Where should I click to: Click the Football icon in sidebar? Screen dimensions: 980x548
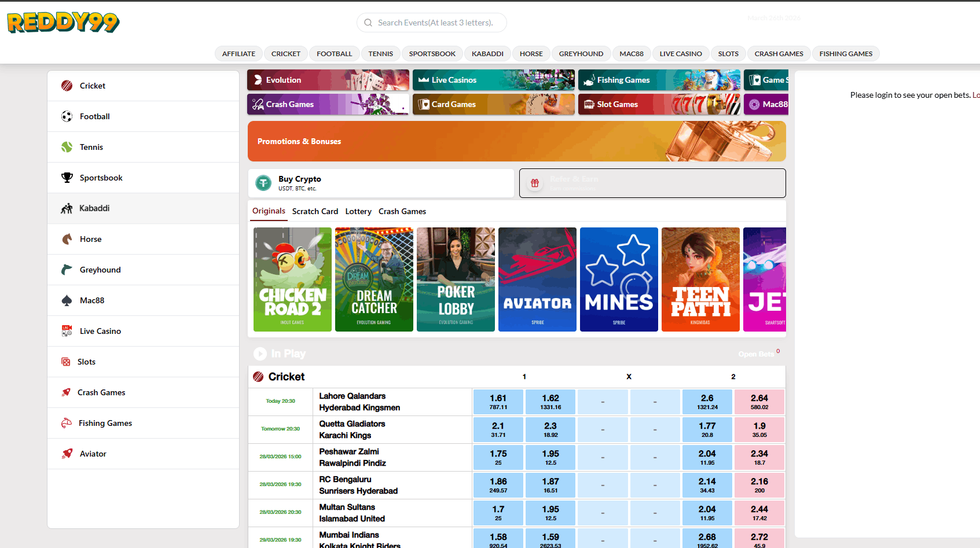click(x=67, y=116)
